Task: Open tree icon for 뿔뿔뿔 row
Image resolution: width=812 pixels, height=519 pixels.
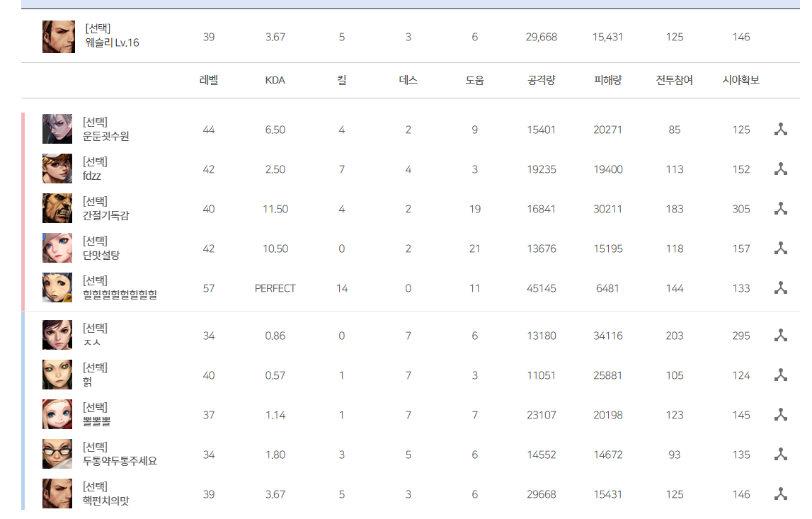Action: (780, 415)
